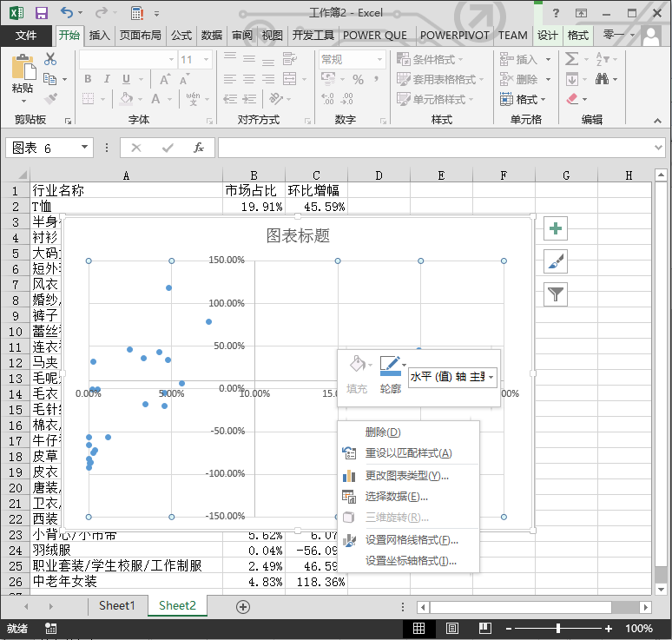Viewport: 672px width, 640px height.
Task: Click the decrease decimal icon
Action: pos(346,99)
